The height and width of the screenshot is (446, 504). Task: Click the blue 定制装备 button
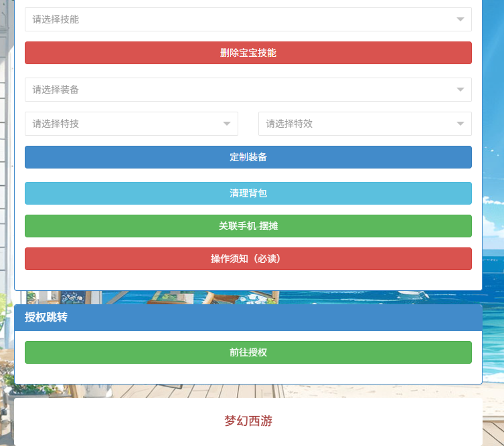[x=248, y=157]
